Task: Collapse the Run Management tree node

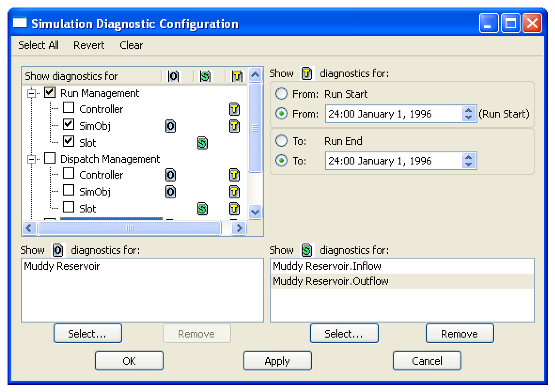Action: coord(31,93)
